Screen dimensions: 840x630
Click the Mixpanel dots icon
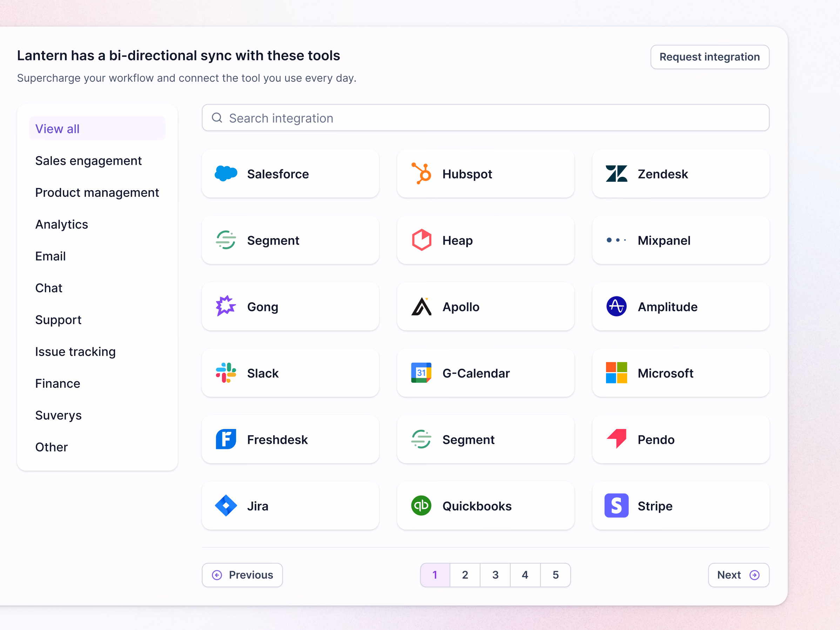pyautogui.click(x=616, y=240)
